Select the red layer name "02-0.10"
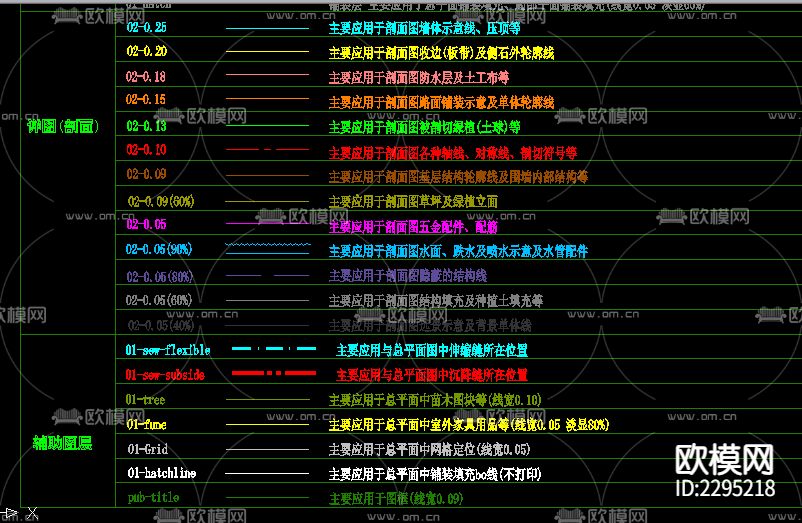Image resolution: width=802 pixels, height=523 pixels. [146, 150]
